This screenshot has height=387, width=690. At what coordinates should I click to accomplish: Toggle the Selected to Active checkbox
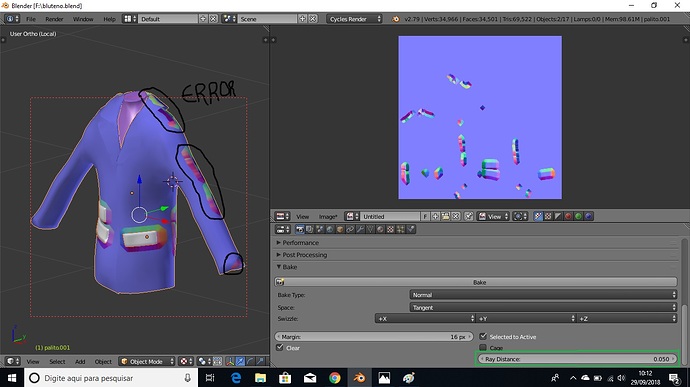click(x=483, y=336)
